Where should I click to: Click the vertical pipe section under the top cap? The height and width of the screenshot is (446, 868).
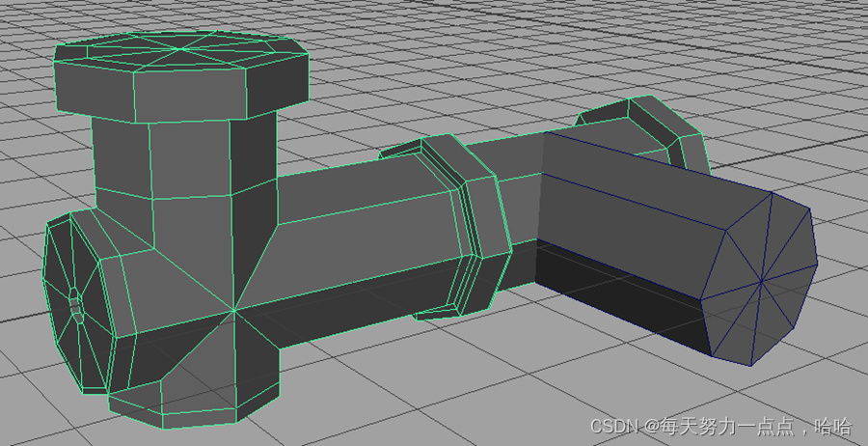[185, 156]
